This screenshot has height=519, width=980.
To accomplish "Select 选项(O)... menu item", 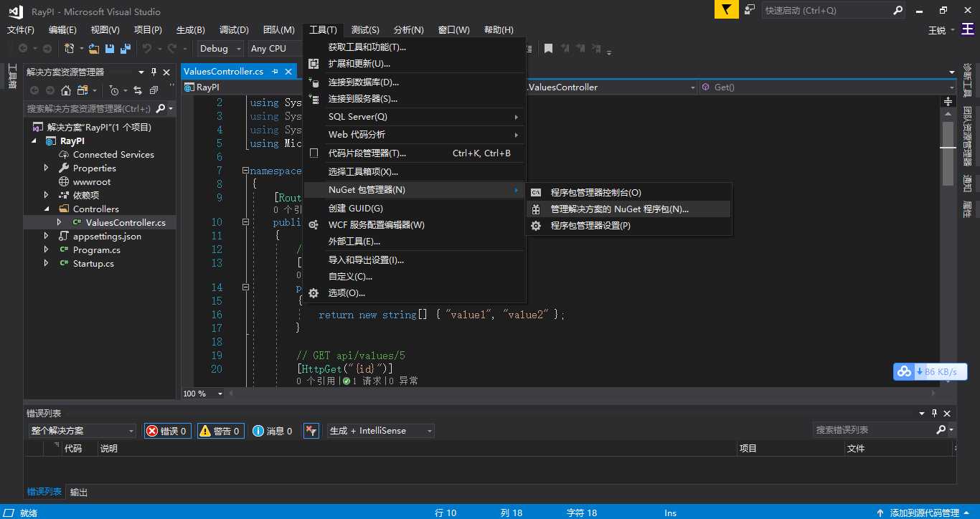I will point(415,292).
